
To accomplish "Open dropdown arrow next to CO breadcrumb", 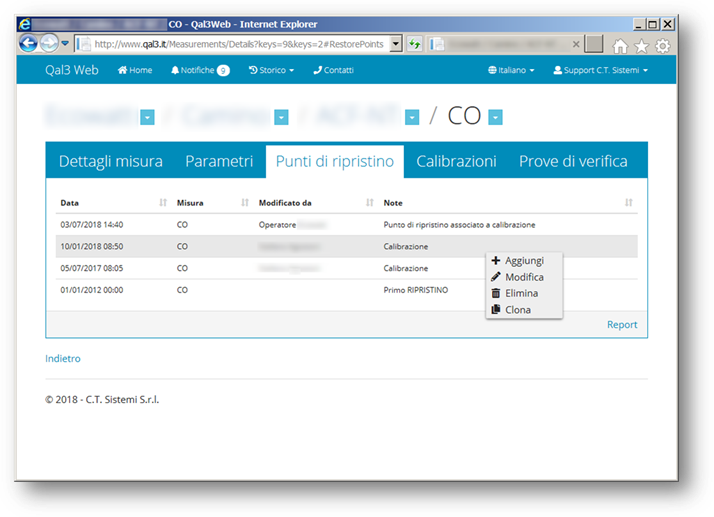I will (495, 118).
